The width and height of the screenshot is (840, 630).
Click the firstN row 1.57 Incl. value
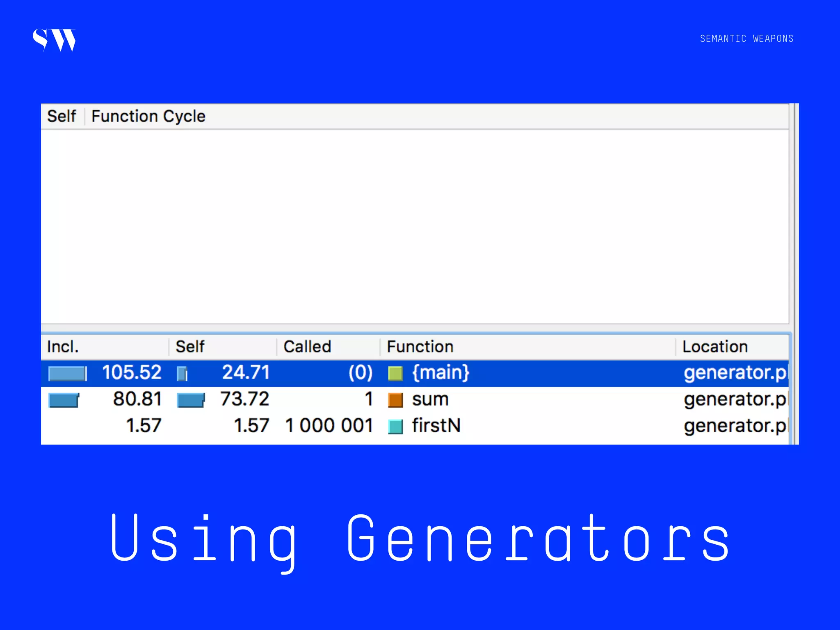[x=144, y=426]
